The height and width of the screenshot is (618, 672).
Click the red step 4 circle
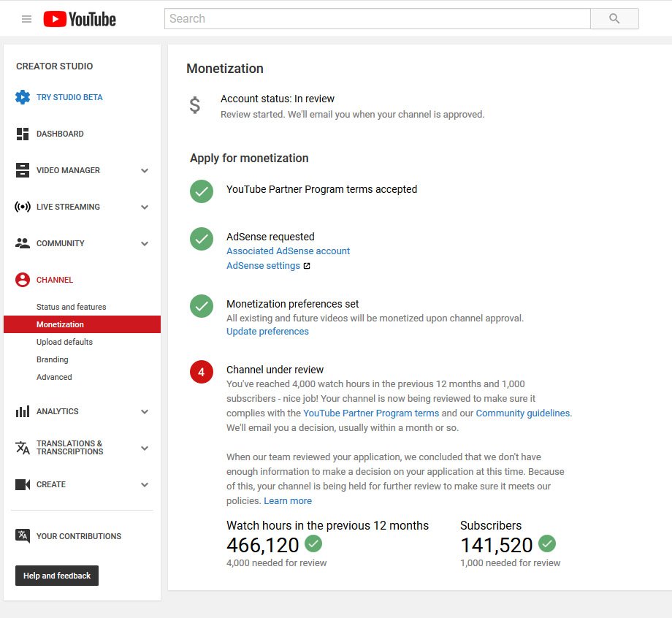point(202,372)
